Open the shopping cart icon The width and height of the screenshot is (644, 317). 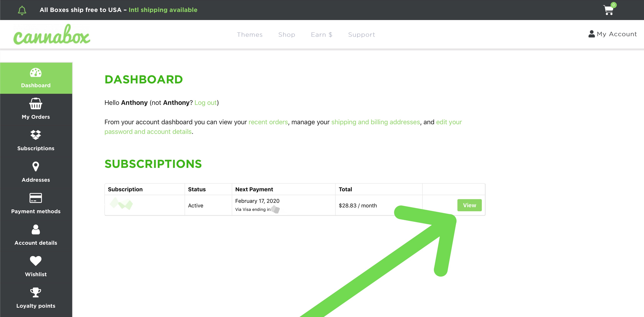pos(608,10)
